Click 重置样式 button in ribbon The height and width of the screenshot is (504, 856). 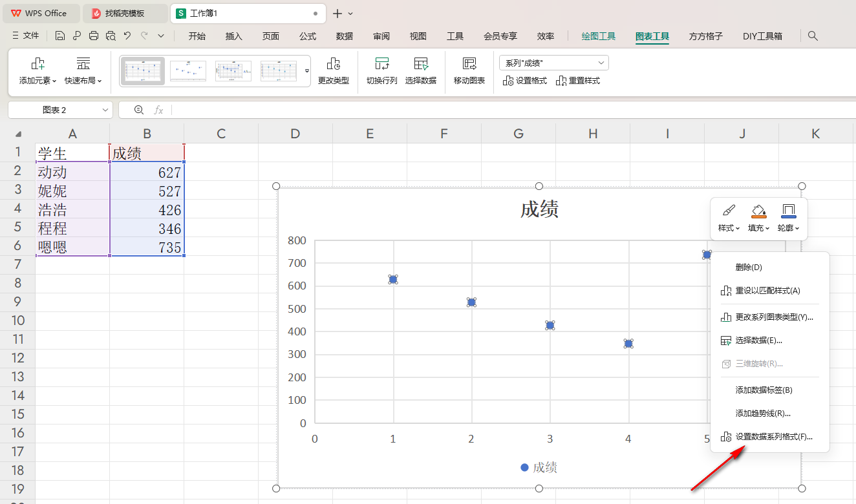coord(578,81)
